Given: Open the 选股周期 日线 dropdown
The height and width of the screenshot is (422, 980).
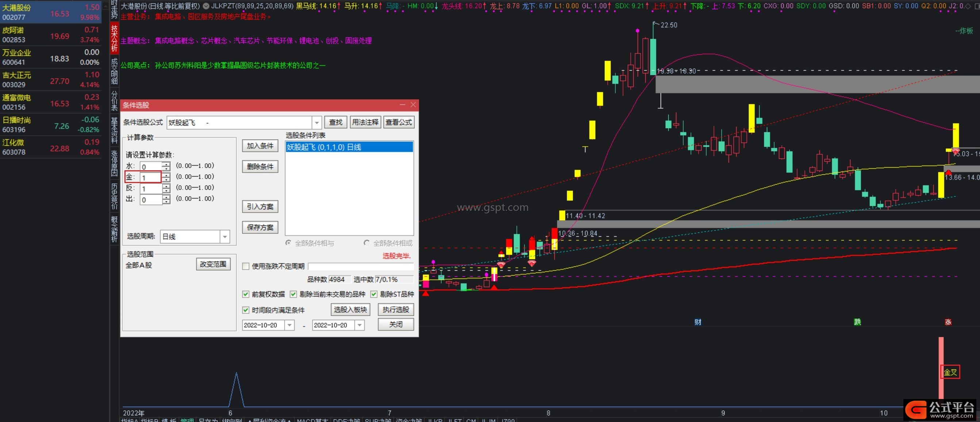Looking at the screenshot, I should [x=225, y=236].
